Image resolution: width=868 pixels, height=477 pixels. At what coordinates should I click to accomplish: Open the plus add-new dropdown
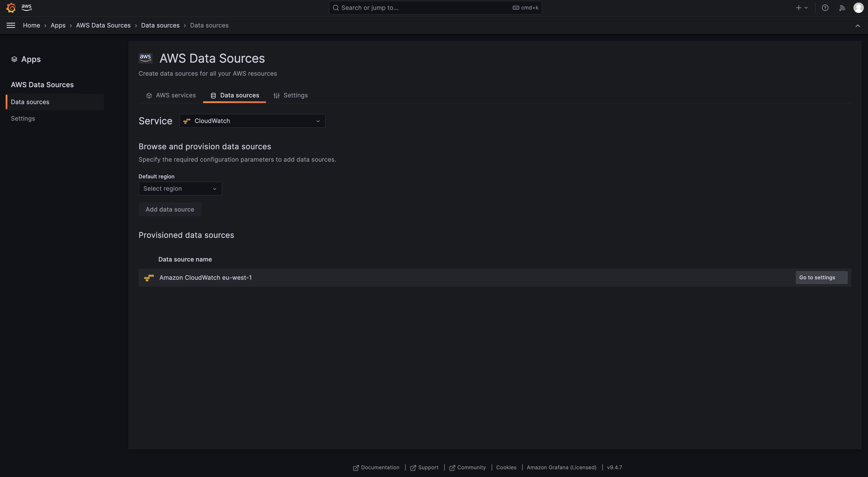point(801,8)
